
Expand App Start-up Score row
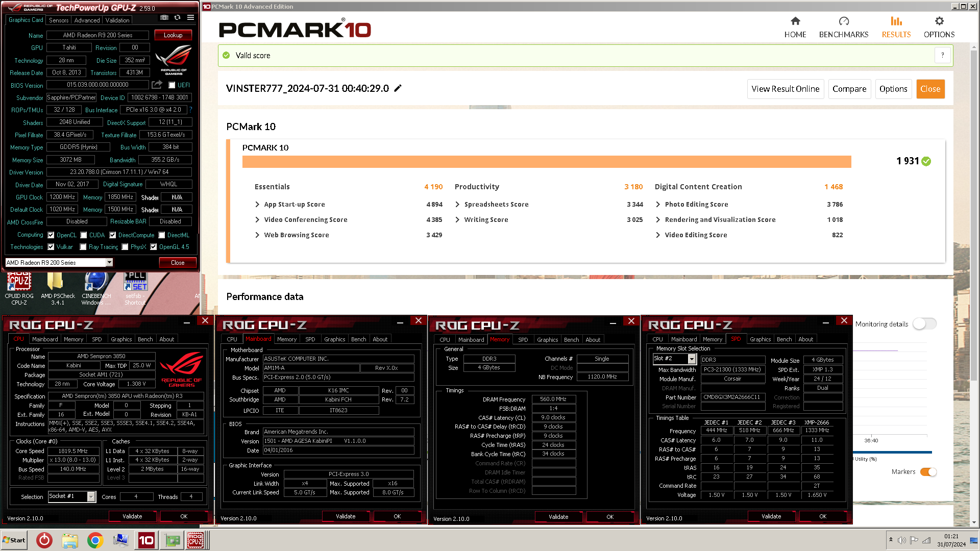click(x=257, y=204)
